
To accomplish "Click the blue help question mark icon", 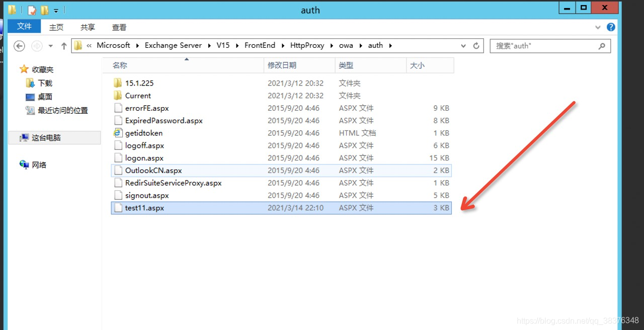I will [x=611, y=27].
